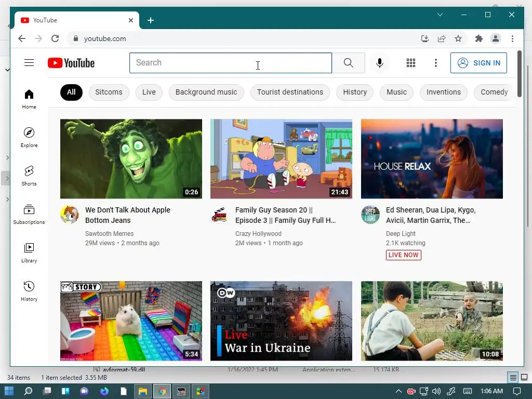532x399 pixels.
Task: Click the taskbar volume speaker icon
Action: click(x=436, y=391)
